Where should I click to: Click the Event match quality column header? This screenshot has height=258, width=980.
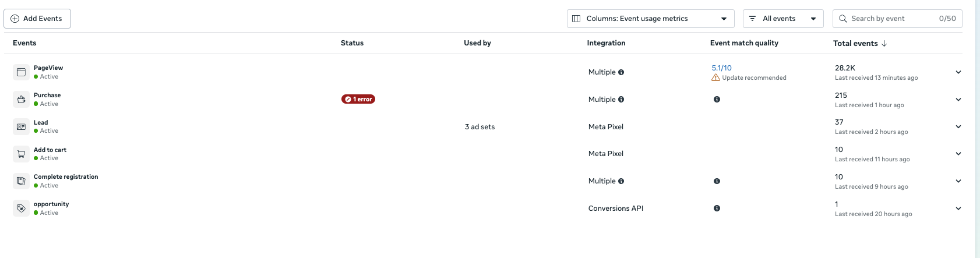[x=744, y=43]
